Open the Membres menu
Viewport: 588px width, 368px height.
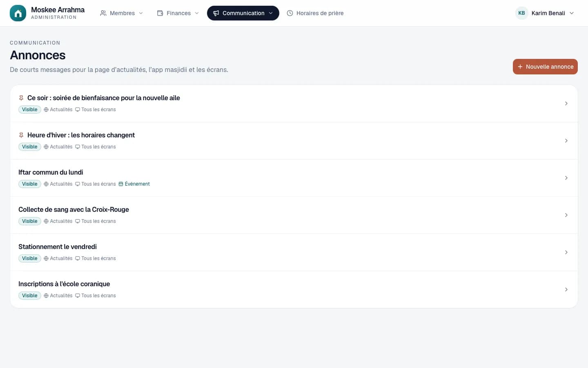(122, 13)
